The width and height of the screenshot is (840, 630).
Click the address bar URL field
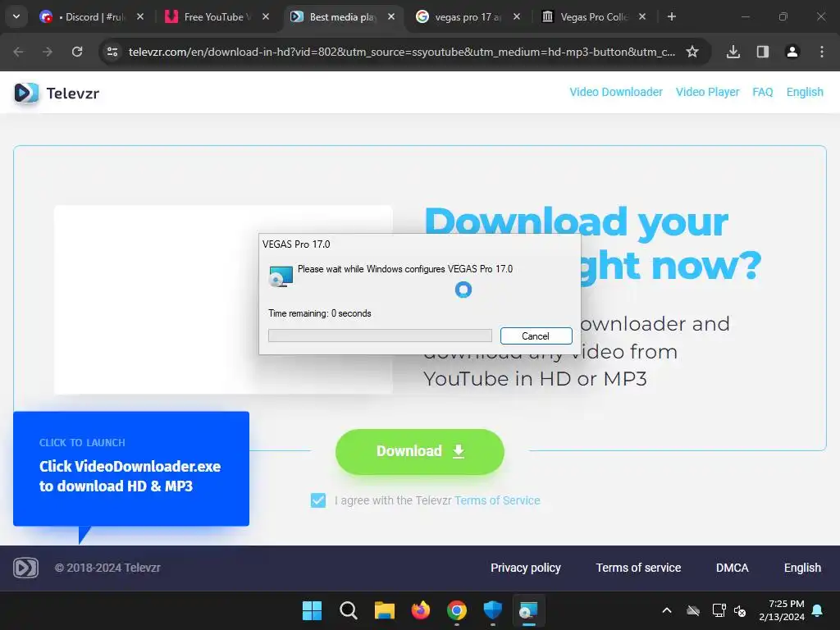402,52
